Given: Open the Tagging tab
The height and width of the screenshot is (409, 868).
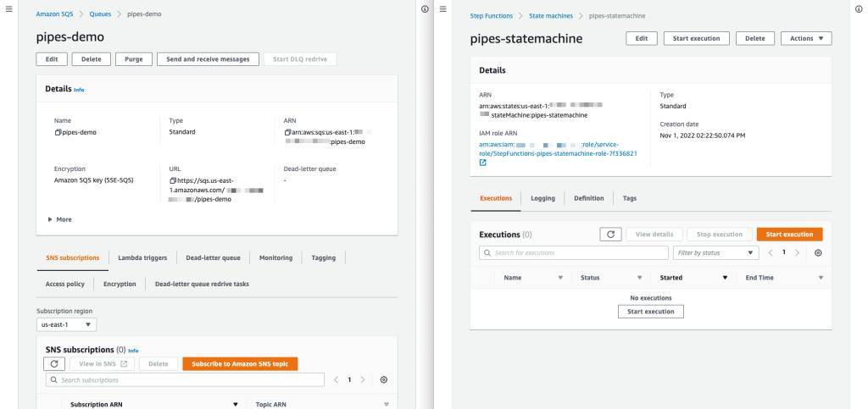Looking at the screenshot, I should coord(323,257).
